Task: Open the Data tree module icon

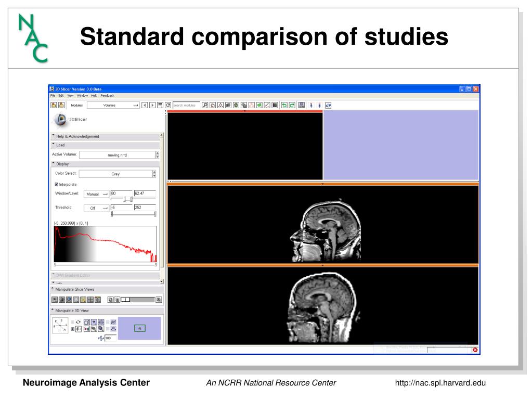Action: 220,105
